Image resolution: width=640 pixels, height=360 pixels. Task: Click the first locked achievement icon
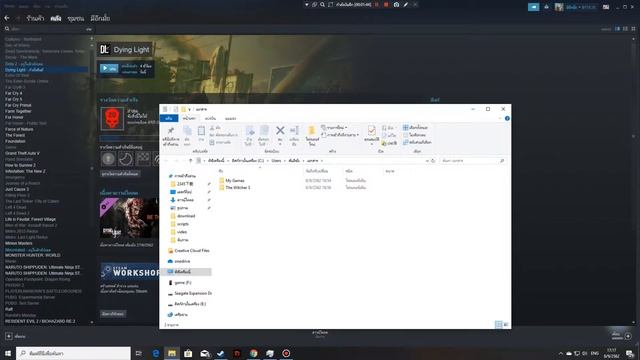click(108, 159)
